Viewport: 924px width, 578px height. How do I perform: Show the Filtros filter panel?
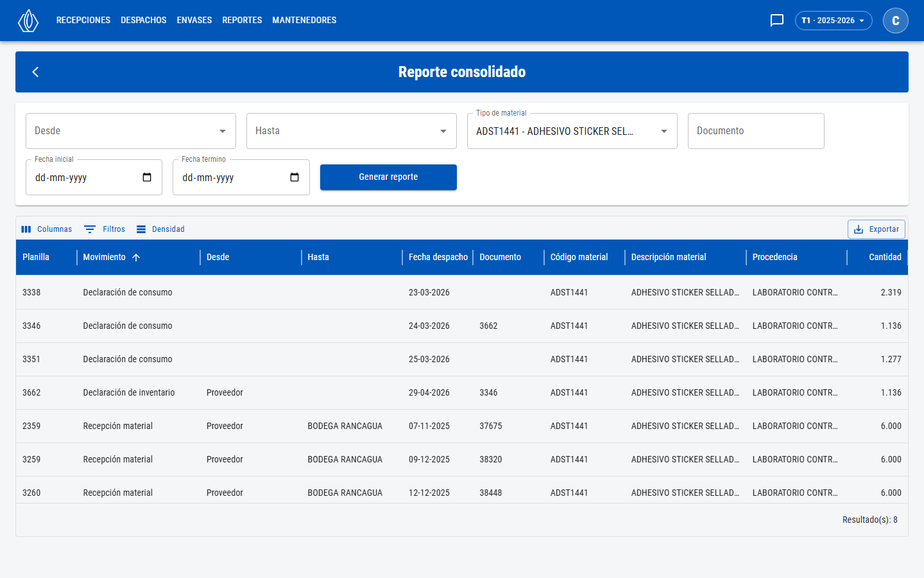[x=105, y=229]
